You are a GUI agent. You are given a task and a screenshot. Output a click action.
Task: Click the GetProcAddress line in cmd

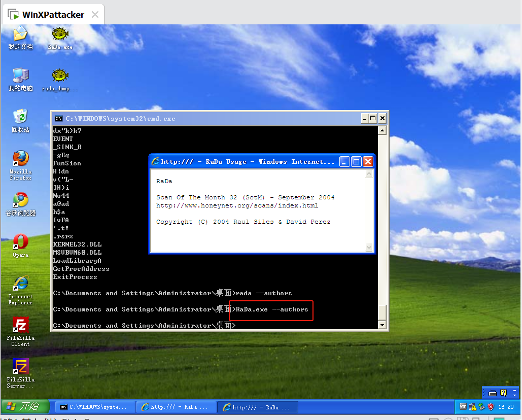[x=81, y=269]
